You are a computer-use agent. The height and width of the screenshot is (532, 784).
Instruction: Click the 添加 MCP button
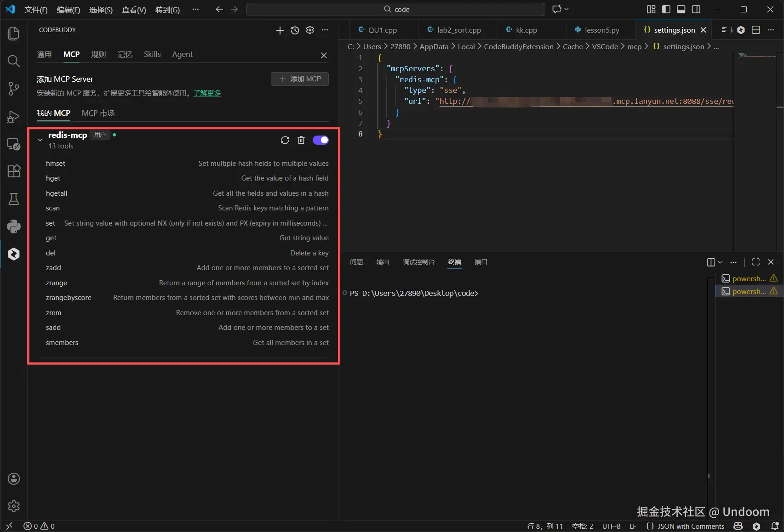coord(300,79)
